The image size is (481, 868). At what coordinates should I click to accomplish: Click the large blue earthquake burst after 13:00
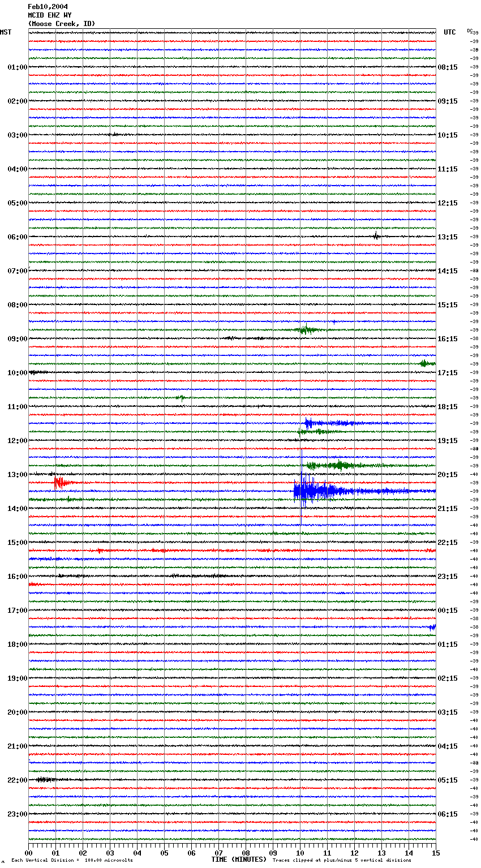tap(317, 491)
